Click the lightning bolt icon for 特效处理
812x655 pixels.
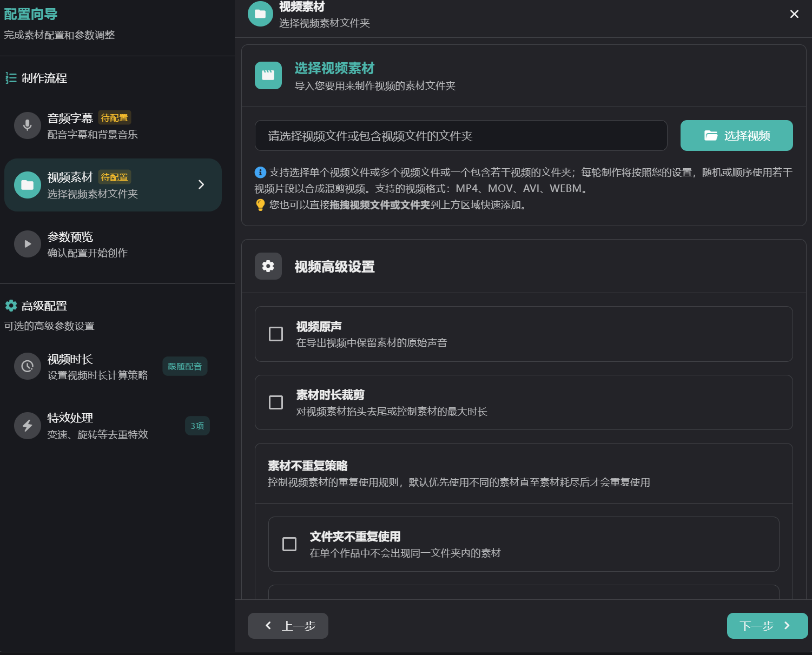28,426
